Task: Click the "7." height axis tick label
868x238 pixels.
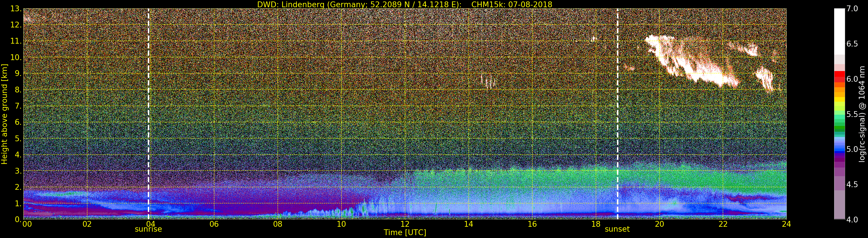Action: click(18, 106)
